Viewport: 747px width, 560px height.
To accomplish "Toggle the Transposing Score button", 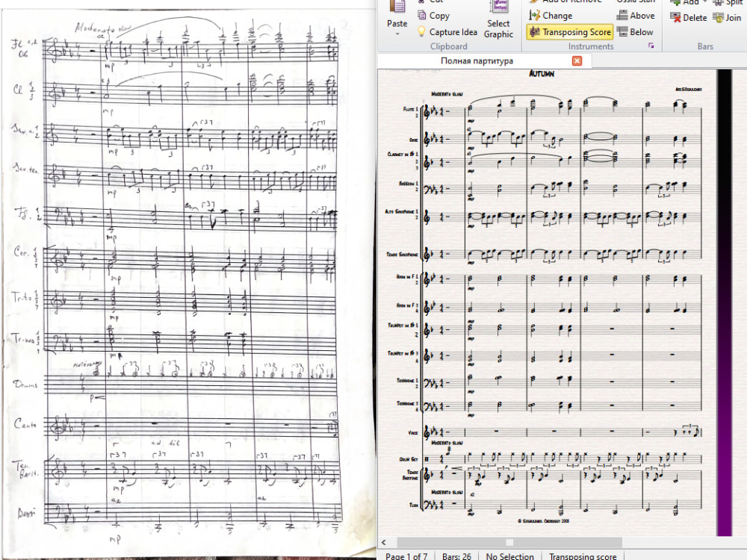I will coord(570,32).
